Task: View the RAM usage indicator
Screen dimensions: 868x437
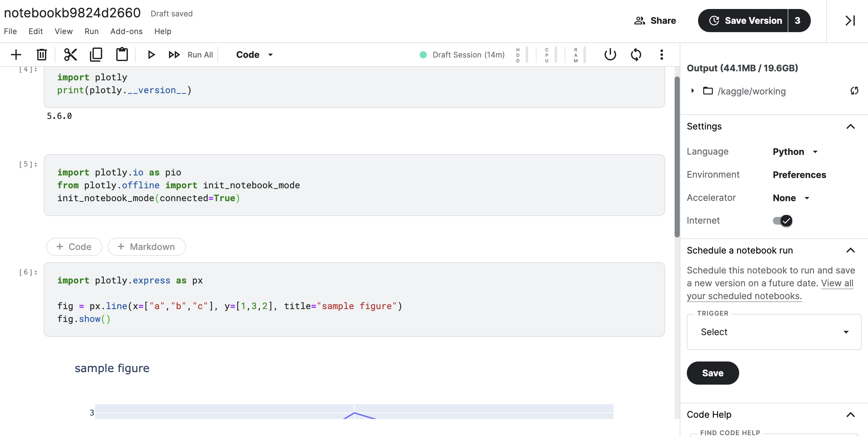Action: pyautogui.click(x=580, y=55)
